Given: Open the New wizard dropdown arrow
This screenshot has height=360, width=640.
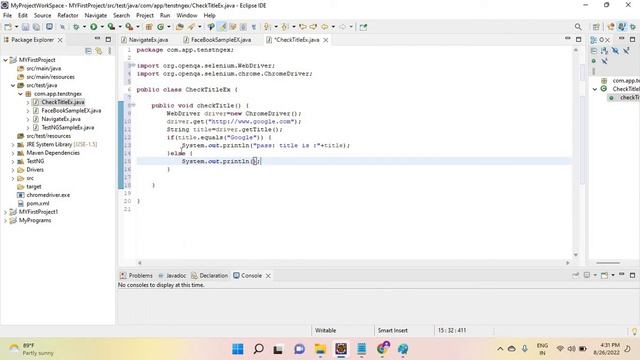Looking at the screenshot, I should (x=16, y=27).
